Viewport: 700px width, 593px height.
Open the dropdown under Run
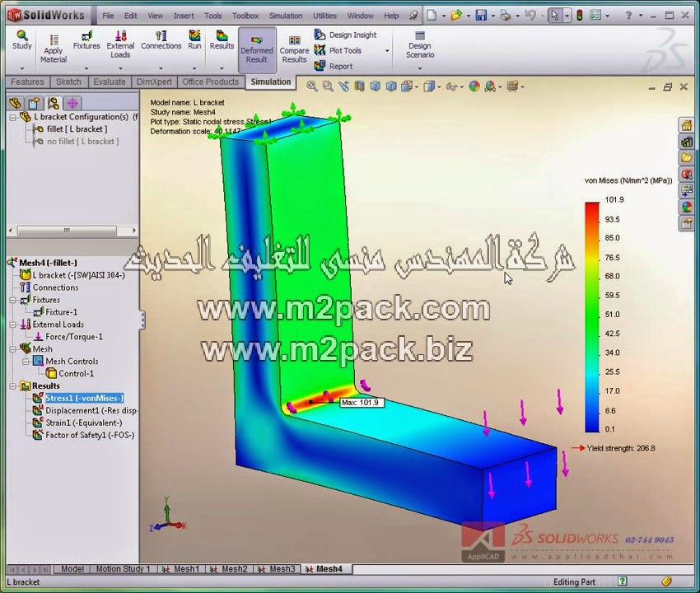pos(194,68)
